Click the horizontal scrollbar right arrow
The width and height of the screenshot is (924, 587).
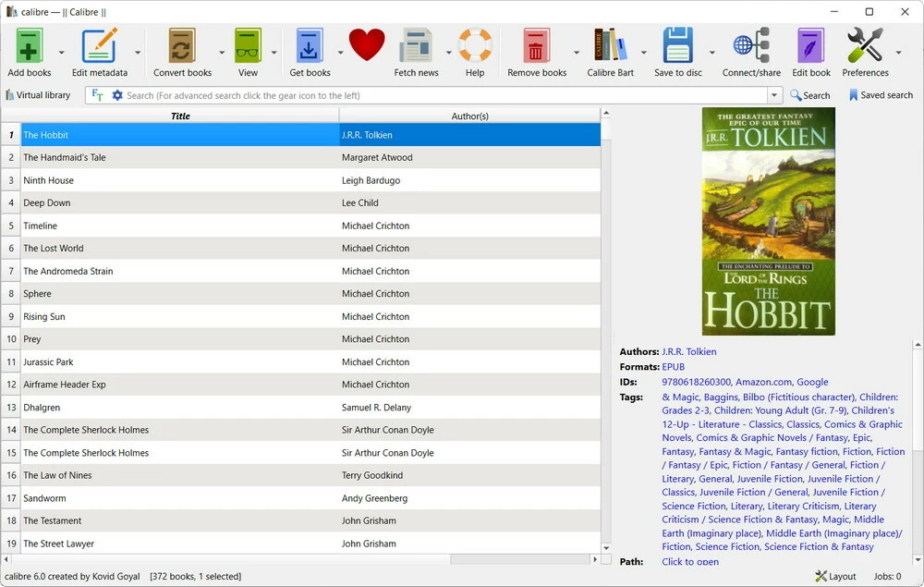click(x=595, y=558)
